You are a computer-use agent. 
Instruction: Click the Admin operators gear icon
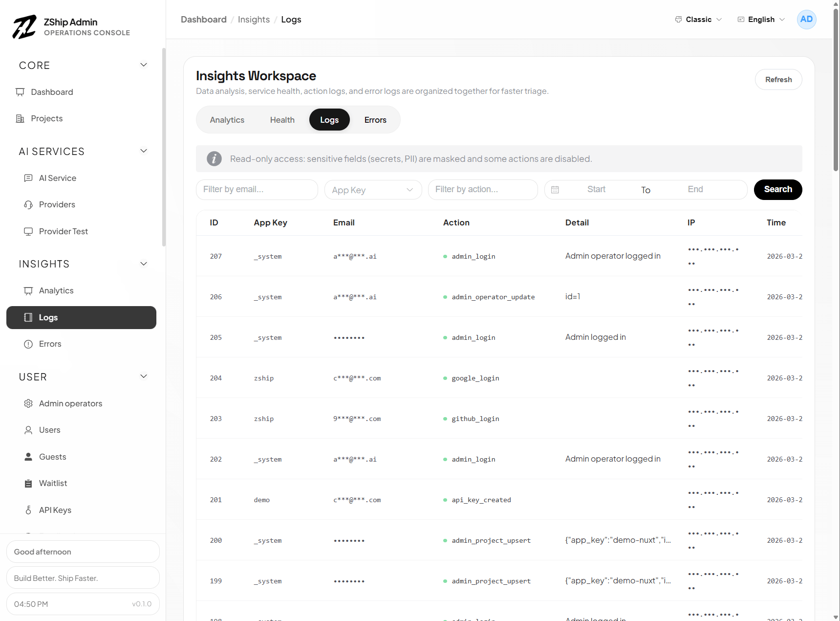(x=28, y=404)
